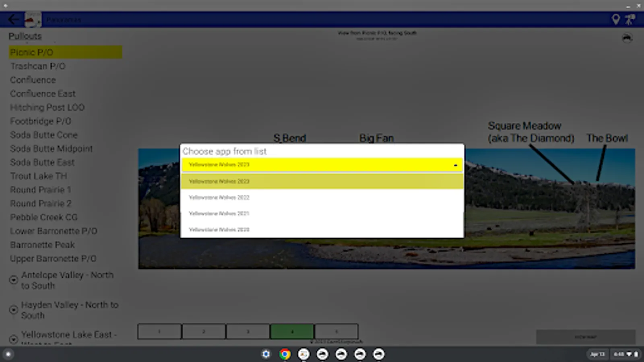This screenshot has height=362, width=644.
Task: Choose Yellowstone Wolves 2020 from the list
Action: coord(322,230)
